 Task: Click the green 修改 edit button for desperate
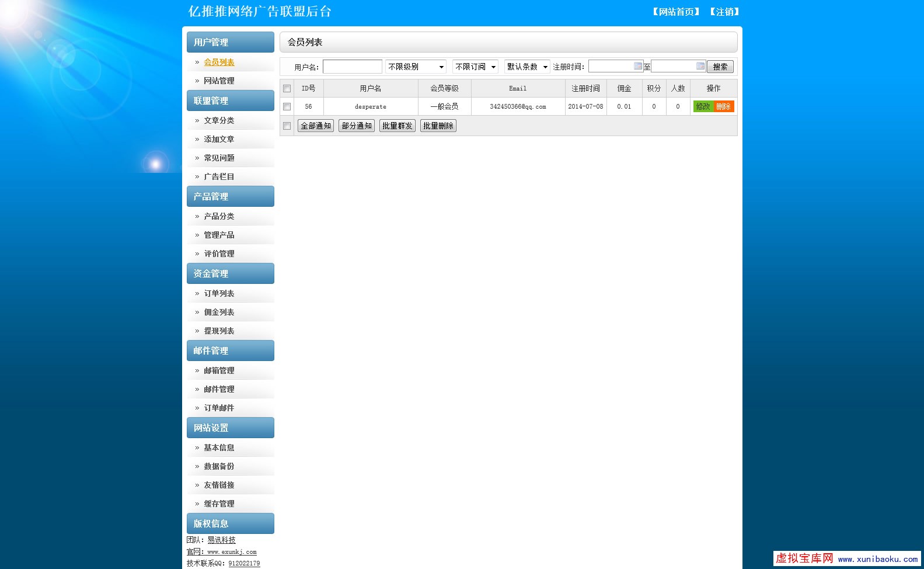point(703,106)
